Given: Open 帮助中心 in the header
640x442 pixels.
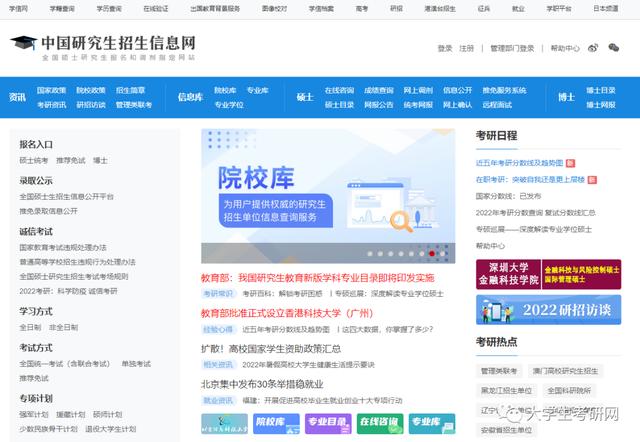Looking at the screenshot, I should (x=565, y=48).
